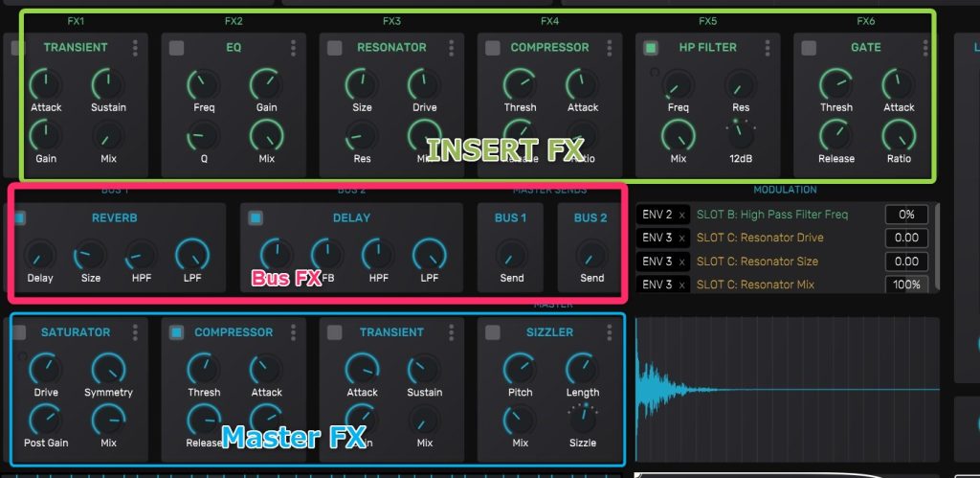The width and height of the screenshot is (980, 478).
Task: Open the TRANSIENT insert FX options menu
Action: [x=135, y=48]
